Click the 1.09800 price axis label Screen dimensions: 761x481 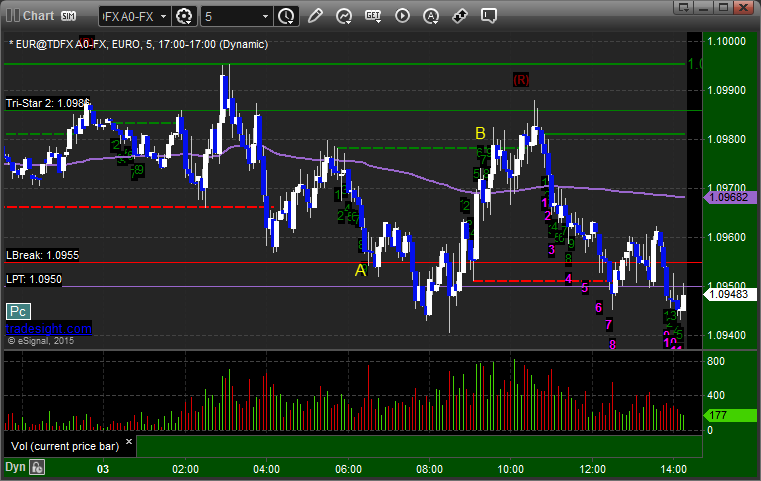[727, 139]
